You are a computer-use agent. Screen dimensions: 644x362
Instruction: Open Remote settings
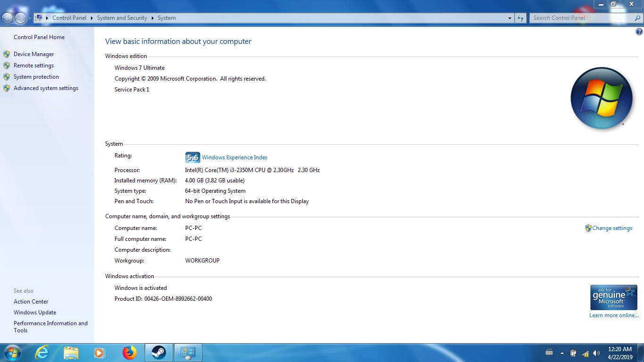point(33,66)
